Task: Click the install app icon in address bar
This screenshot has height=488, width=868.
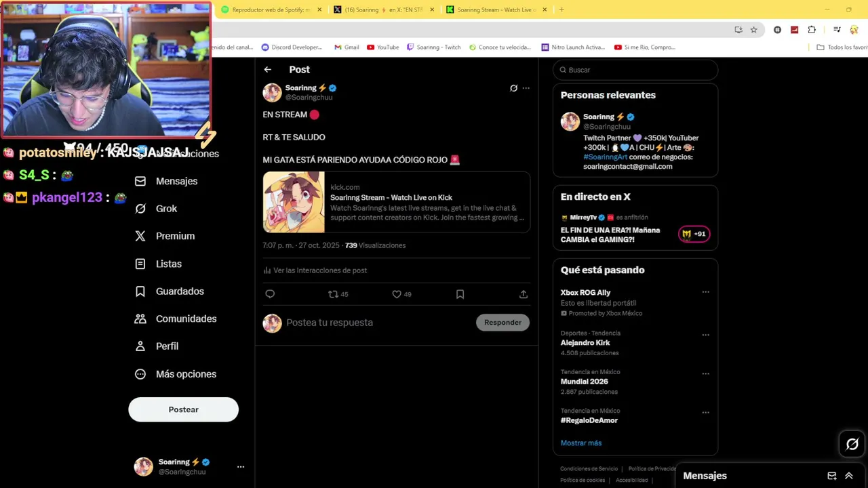Action: (738, 30)
